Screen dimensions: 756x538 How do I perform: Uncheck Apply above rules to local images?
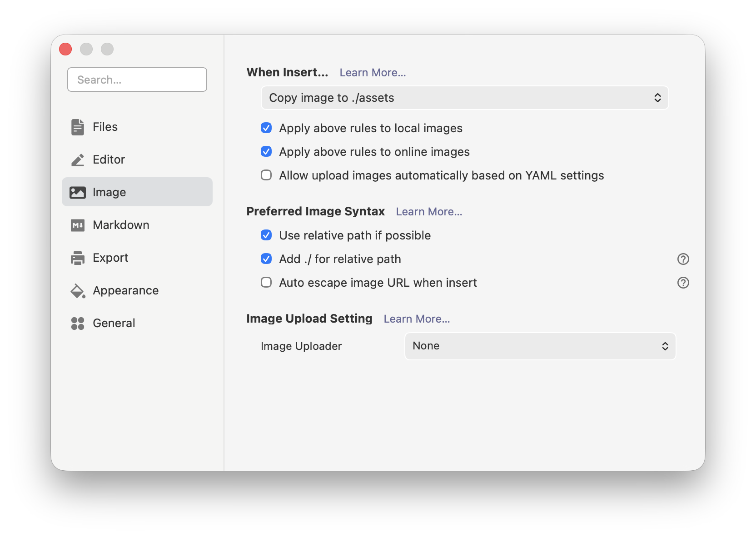pos(266,128)
